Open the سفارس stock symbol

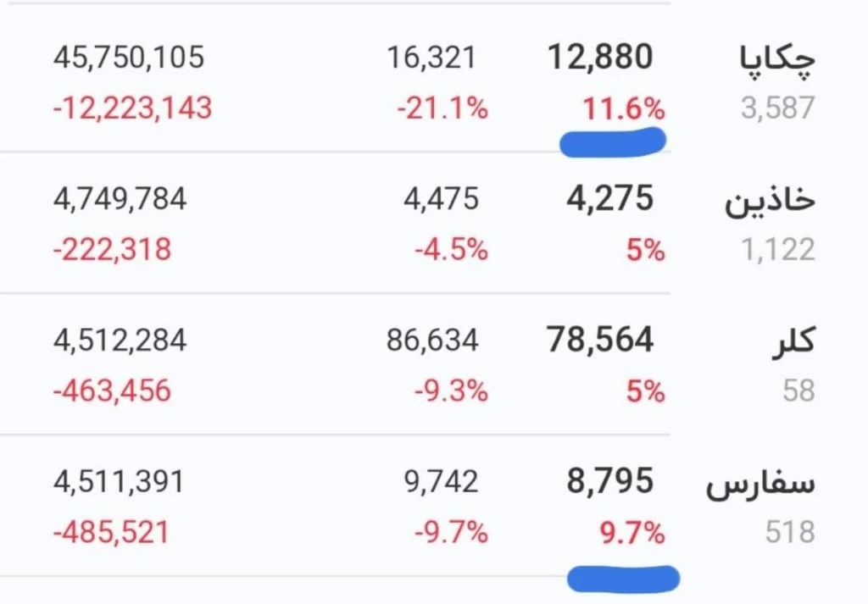[760, 485]
